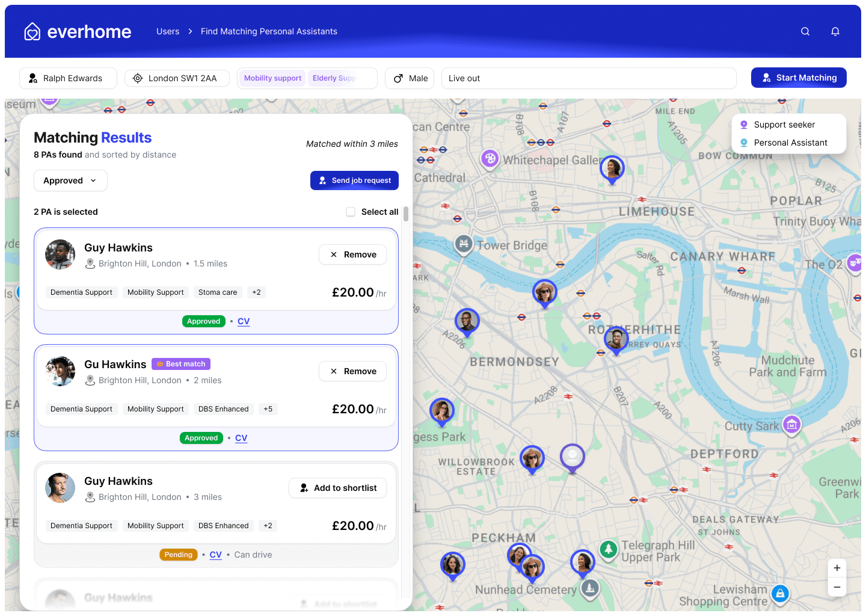Viewport: 866px width, 616px height.
Task: Remove Guy Hawkins 1.5 miles from shortlist
Action: coord(352,254)
